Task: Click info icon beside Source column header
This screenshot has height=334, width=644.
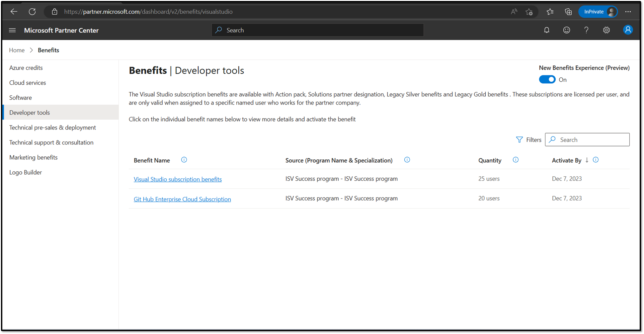Action: [407, 160]
